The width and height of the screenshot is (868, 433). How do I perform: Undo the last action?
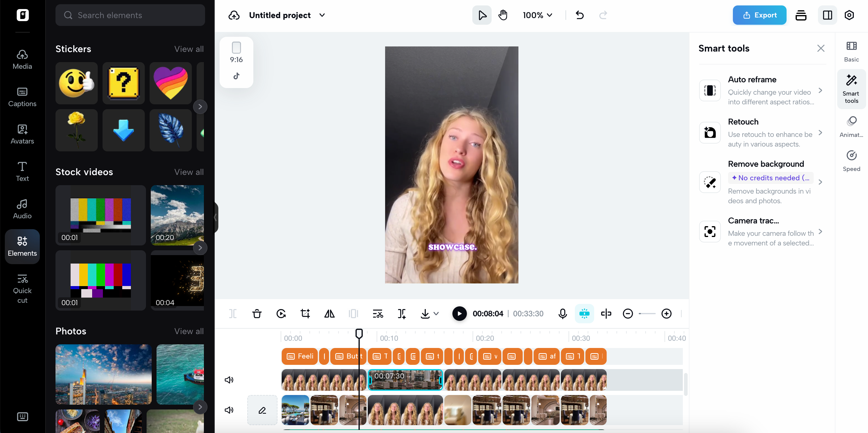click(x=580, y=15)
